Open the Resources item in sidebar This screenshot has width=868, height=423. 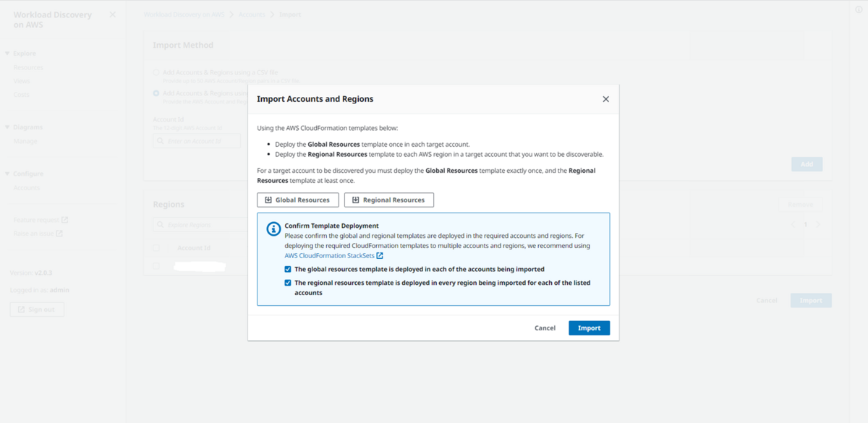[28, 67]
